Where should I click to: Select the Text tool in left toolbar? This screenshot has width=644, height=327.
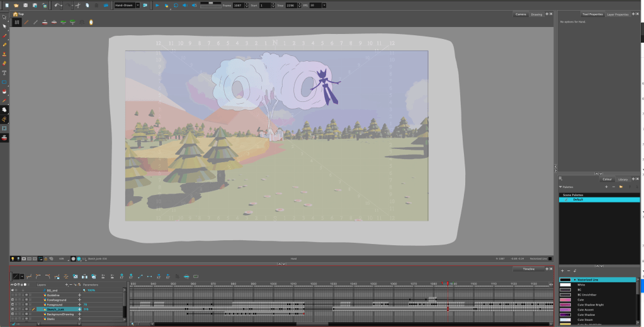coord(4,73)
